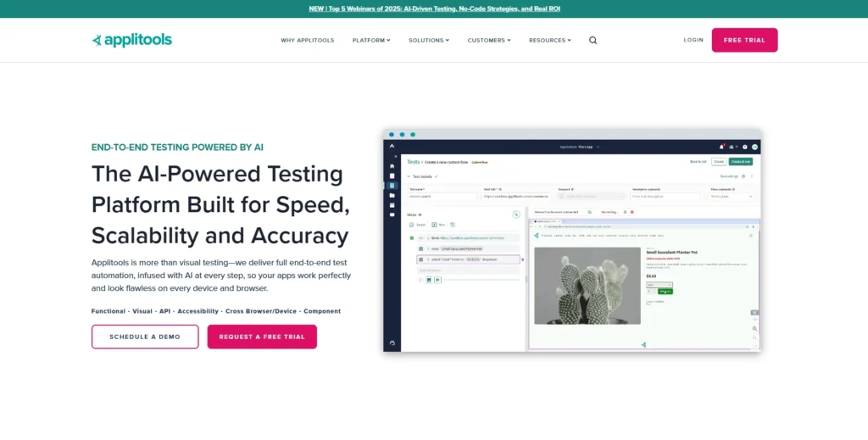Click the help question-mark icon in demo
The image size is (868, 440).
745,147
